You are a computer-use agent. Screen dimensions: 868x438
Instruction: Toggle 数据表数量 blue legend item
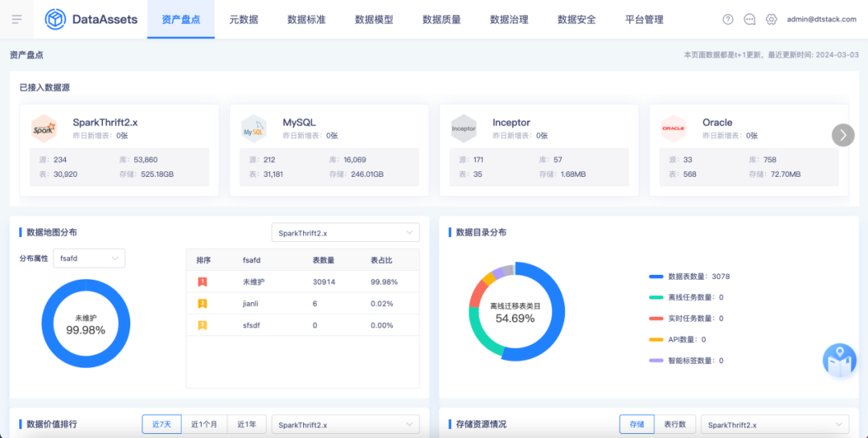tap(690, 276)
